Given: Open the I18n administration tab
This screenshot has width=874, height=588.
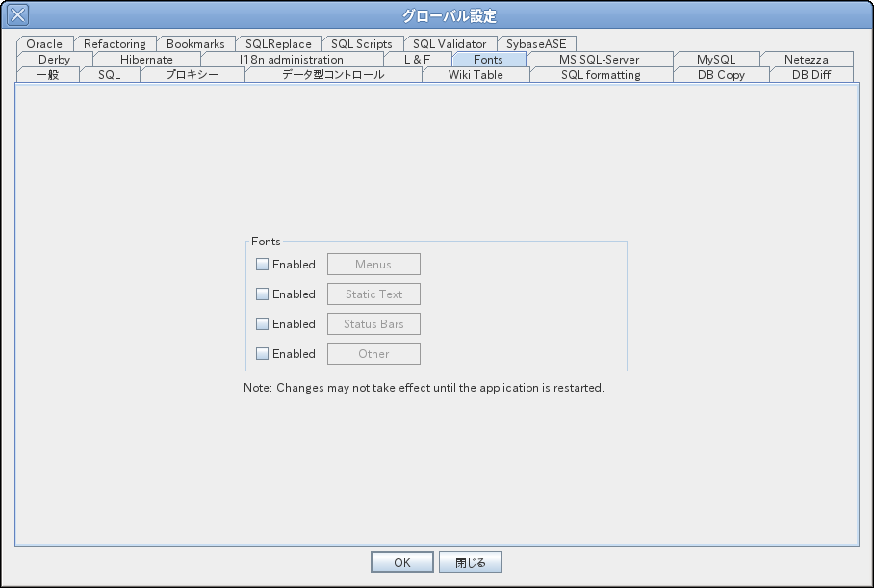Looking at the screenshot, I should pyautogui.click(x=292, y=59).
